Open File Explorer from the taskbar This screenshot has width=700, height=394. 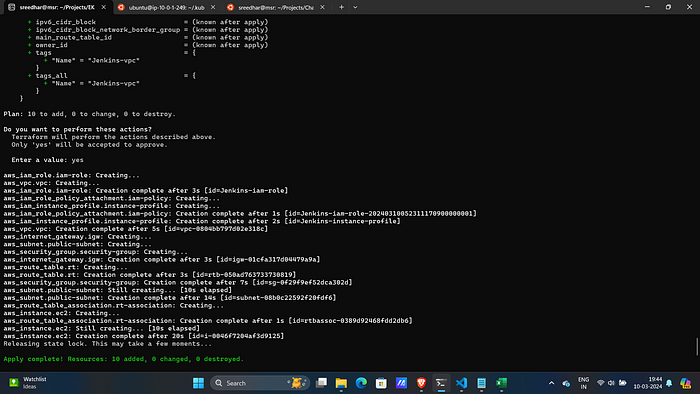pos(341,383)
